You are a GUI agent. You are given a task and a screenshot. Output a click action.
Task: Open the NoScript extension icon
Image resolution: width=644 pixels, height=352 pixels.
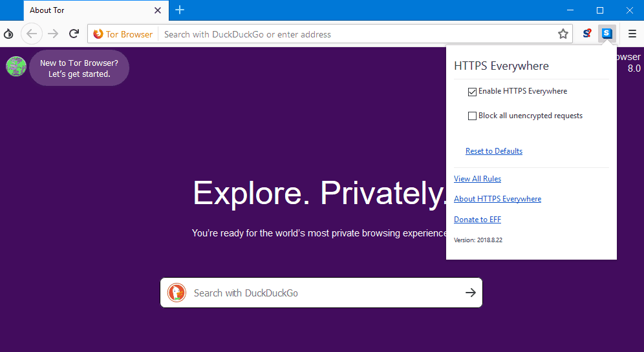[587, 34]
